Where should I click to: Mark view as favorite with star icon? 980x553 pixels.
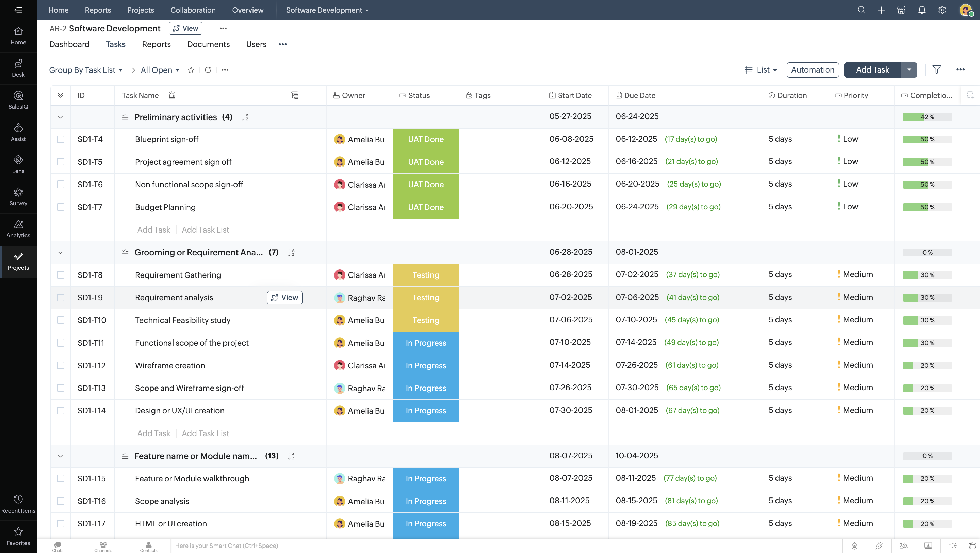(191, 70)
